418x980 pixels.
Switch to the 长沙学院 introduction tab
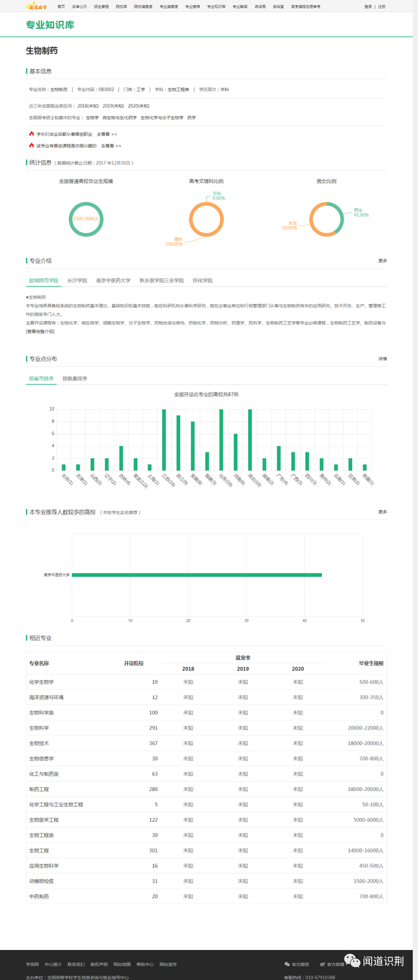pyautogui.click(x=78, y=280)
